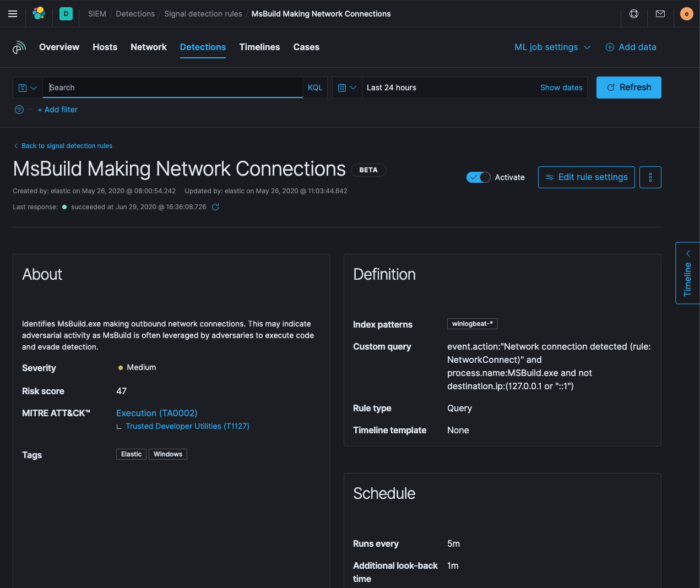This screenshot has height=588, width=700.
Task: Click the winlogbeat-* index pattern badge
Action: tap(473, 324)
